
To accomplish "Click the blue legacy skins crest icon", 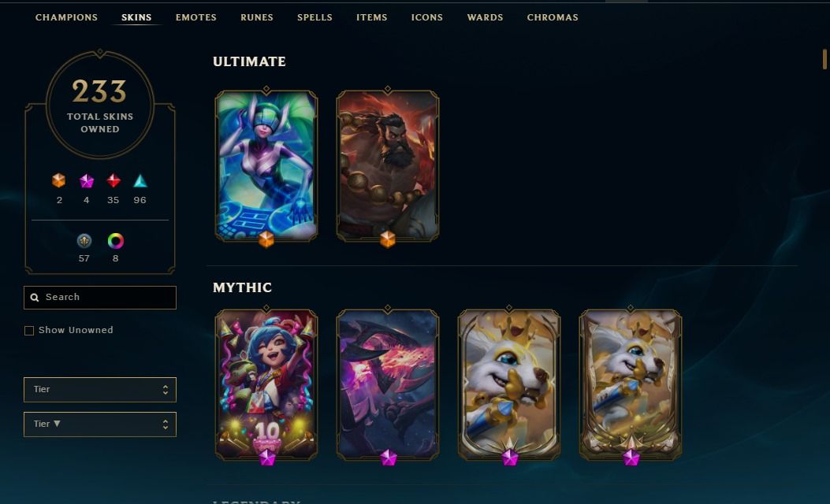I will pos(84,241).
